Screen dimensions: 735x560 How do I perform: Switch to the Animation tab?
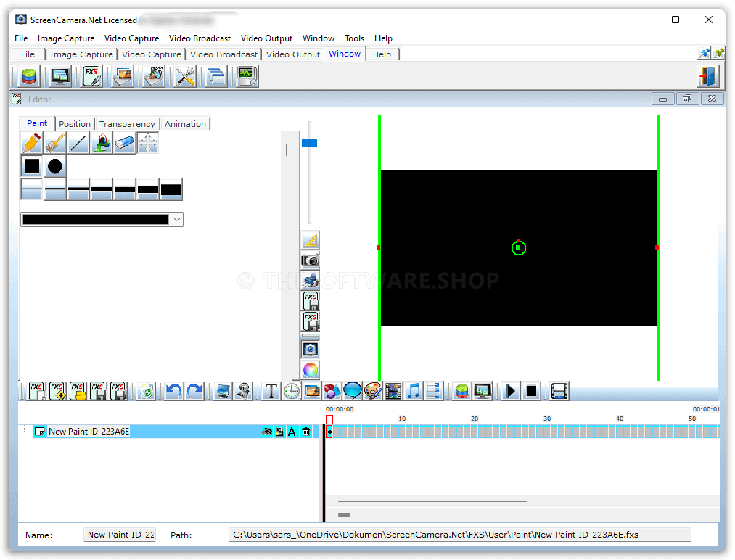(185, 124)
